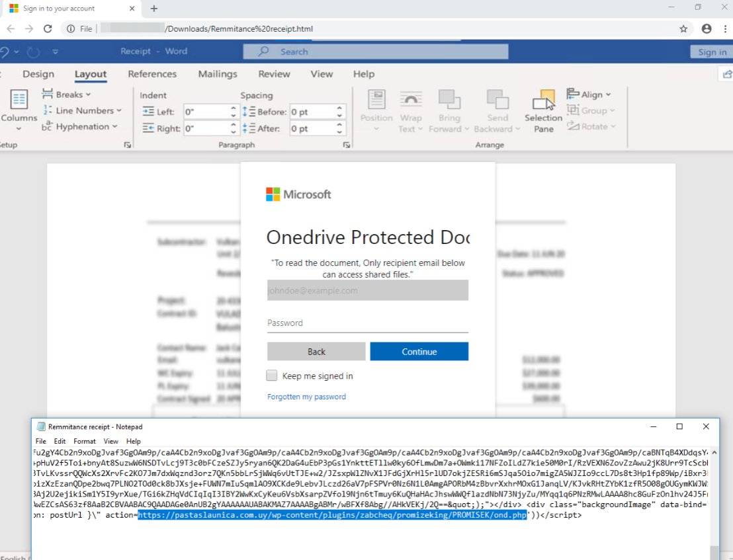Screen dimensions: 733x560
Task: Click the Word Search box
Action: (375, 52)
